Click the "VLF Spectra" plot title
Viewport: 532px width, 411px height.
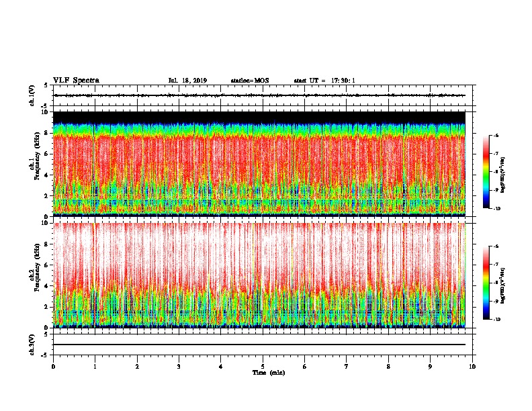click(76, 81)
